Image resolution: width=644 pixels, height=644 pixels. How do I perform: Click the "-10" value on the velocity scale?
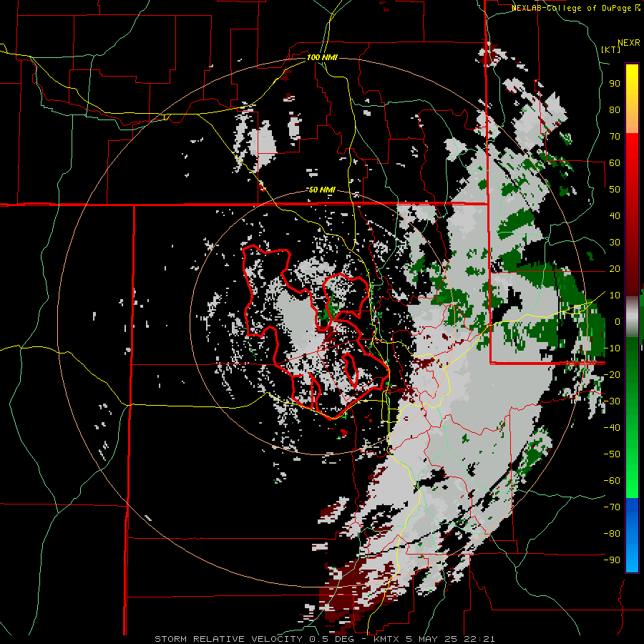tap(612, 348)
